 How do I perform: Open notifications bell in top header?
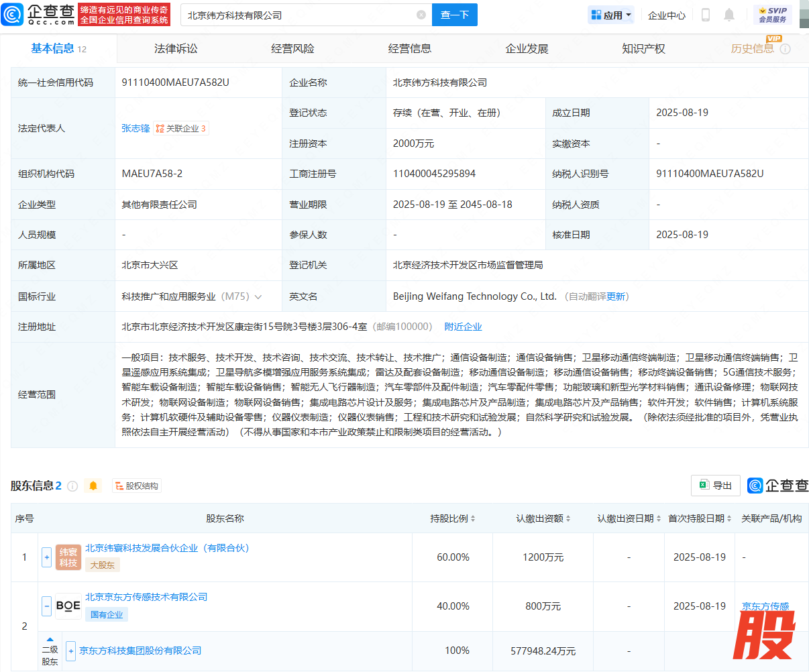point(729,15)
